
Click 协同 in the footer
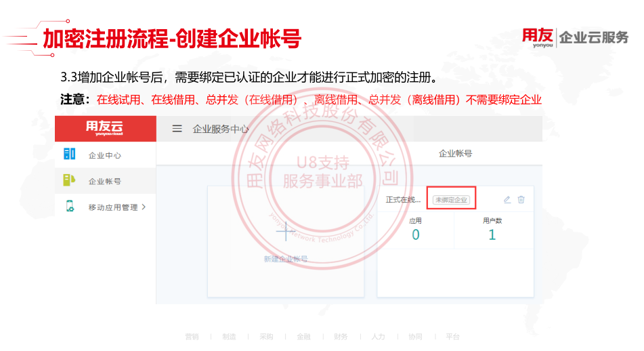coord(415,337)
